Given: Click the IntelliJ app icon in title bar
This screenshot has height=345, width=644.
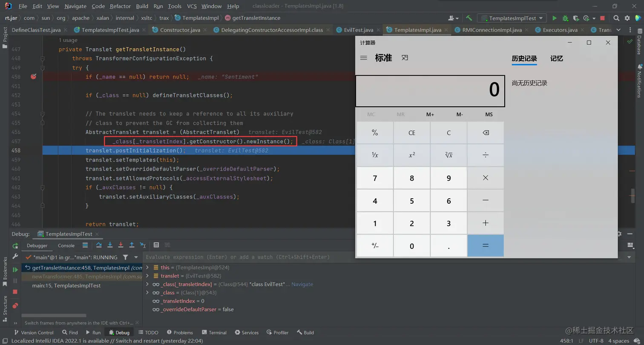Looking at the screenshot, I should [8, 6].
